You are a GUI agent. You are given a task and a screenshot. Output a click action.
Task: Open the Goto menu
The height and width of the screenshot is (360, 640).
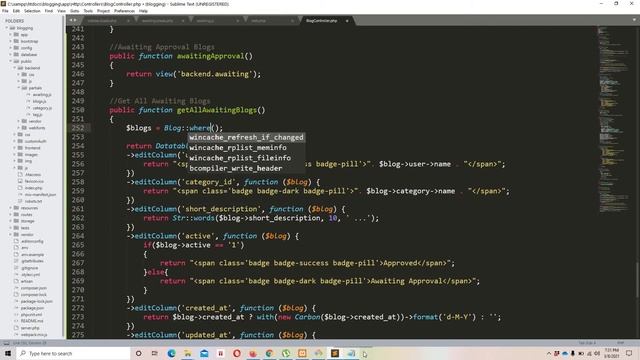(x=75, y=11)
